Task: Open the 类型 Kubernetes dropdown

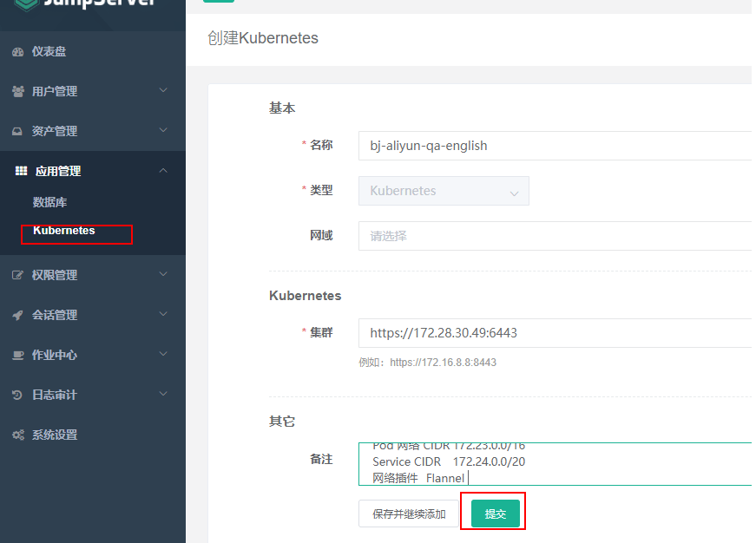Action: tap(444, 191)
